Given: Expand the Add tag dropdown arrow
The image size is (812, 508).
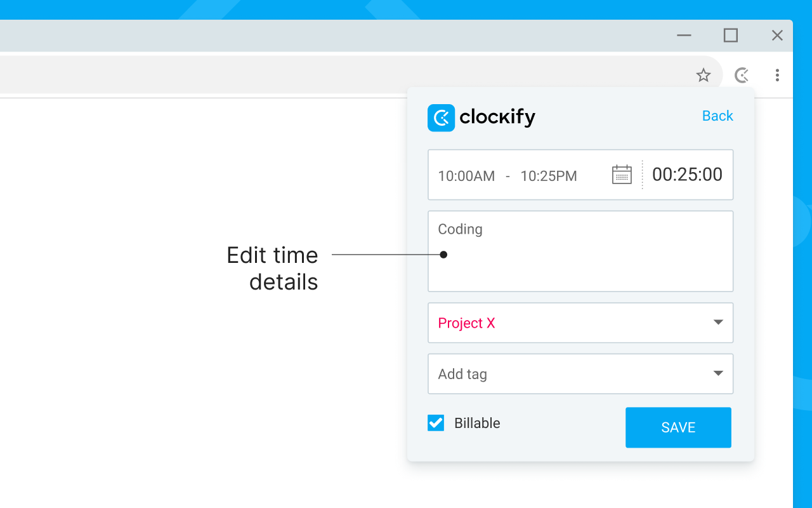Looking at the screenshot, I should pos(717,373).
